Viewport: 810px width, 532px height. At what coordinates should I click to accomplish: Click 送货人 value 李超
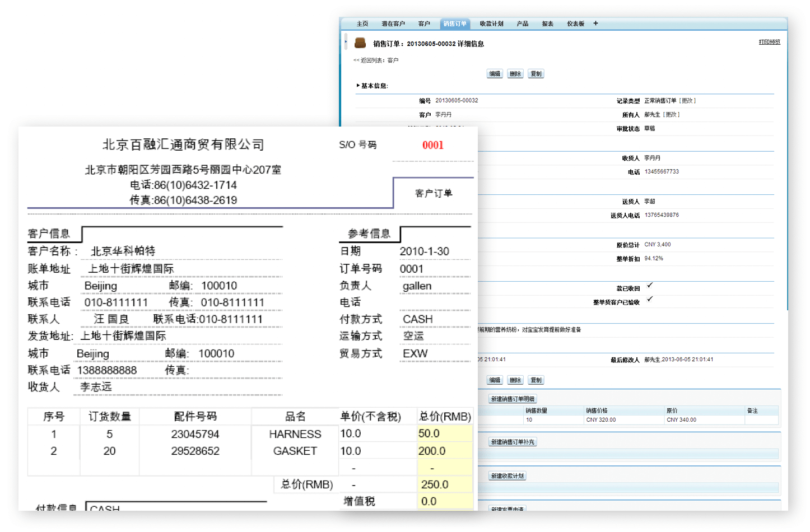pyautogui.click(x=649, y=202)
